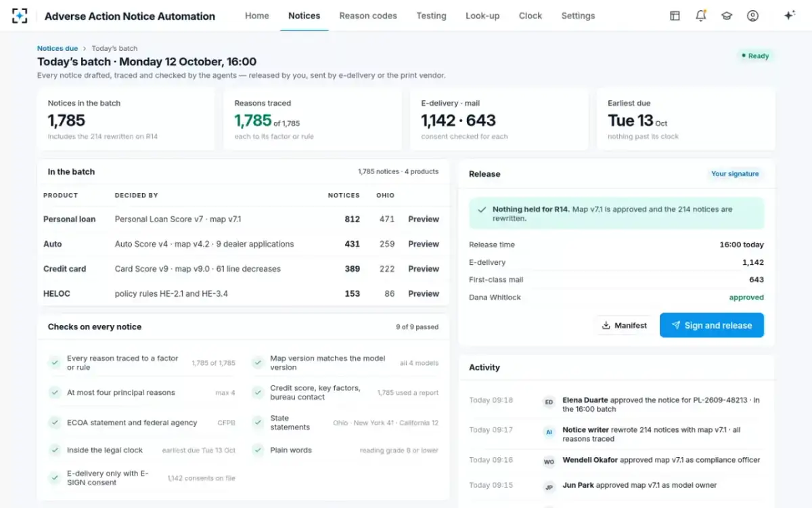
Task: Click check icon for 'Inside the legal clock'
Action: 55,450
